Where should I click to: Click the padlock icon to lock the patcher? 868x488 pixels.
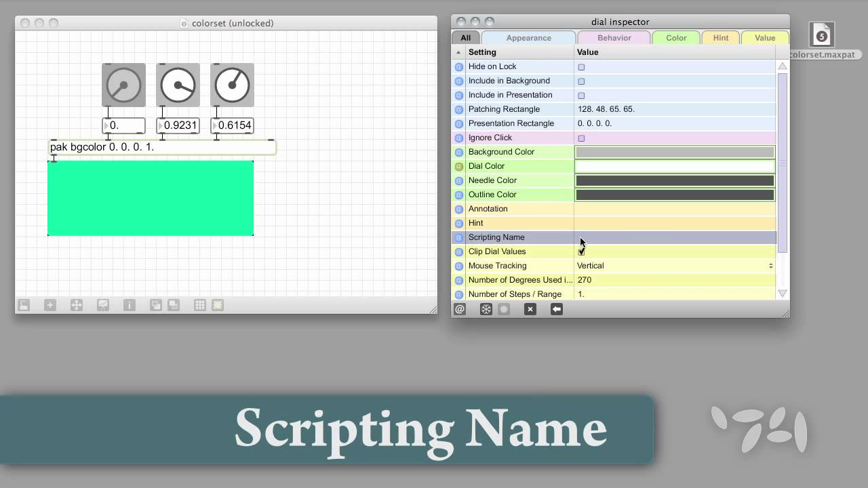[x=24, y=305]
